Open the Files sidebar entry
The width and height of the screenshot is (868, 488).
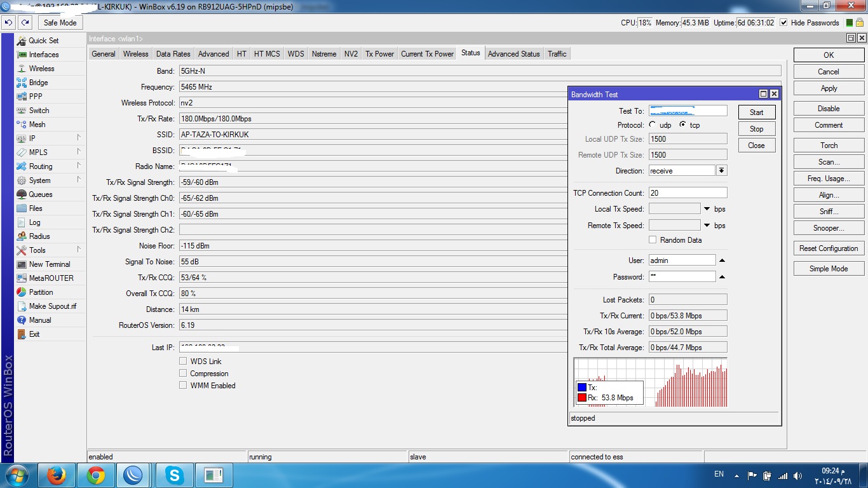[36, 208]
